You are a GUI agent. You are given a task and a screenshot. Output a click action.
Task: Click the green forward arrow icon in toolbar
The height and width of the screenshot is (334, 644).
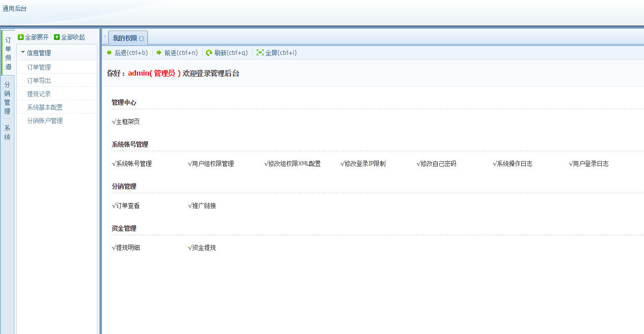(158, 52)
